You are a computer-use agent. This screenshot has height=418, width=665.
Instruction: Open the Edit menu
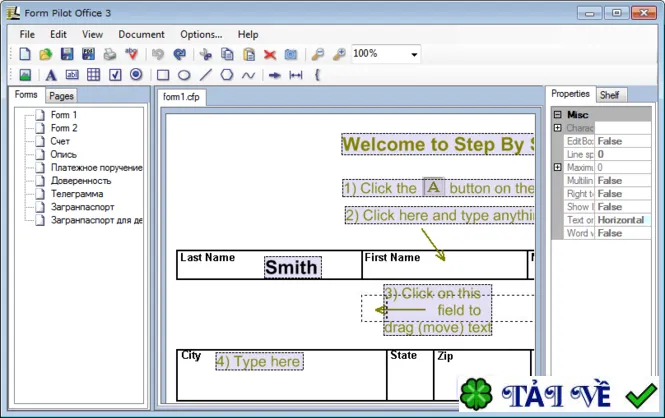(59, 34)
